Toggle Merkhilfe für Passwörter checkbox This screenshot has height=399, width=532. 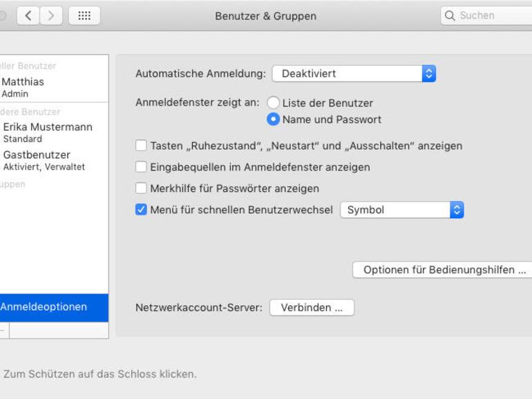142,188
